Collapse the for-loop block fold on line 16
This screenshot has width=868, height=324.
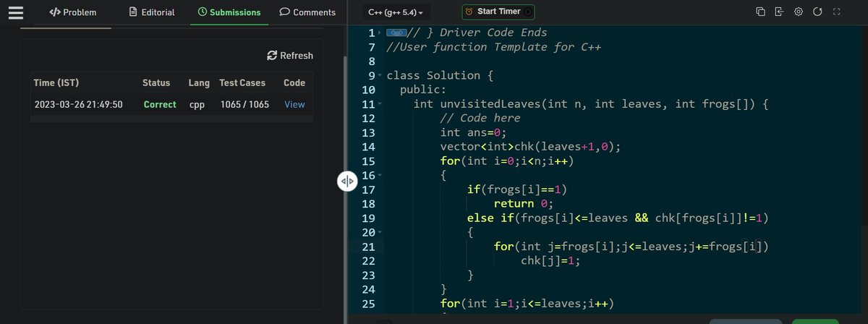click(x=379, y=176)
